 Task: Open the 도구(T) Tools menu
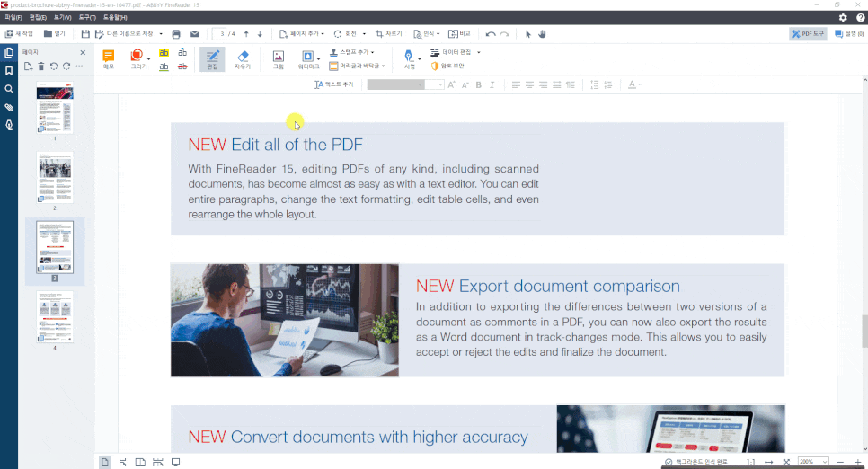pos(87,18)
